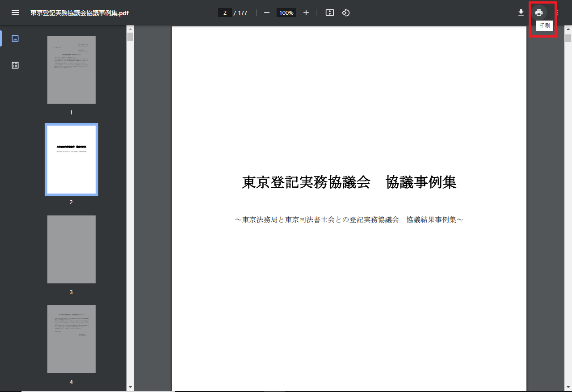Image resolution: width=572 pixels, height=392 pixels.
Task: Click the document scrollbar thumb on right
Action: click(568, 38)
